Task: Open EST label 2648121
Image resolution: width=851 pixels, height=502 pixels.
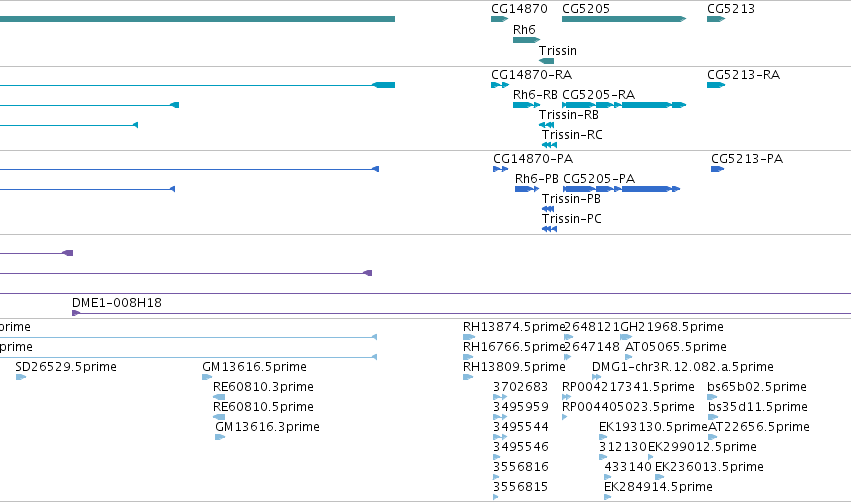Action: click(x=591, y=327)
